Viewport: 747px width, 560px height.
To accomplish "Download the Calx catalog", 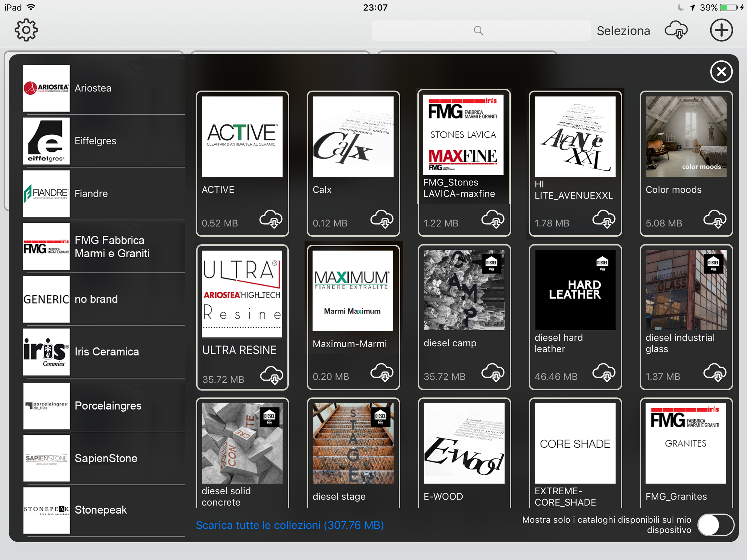I will click(382, 219).
